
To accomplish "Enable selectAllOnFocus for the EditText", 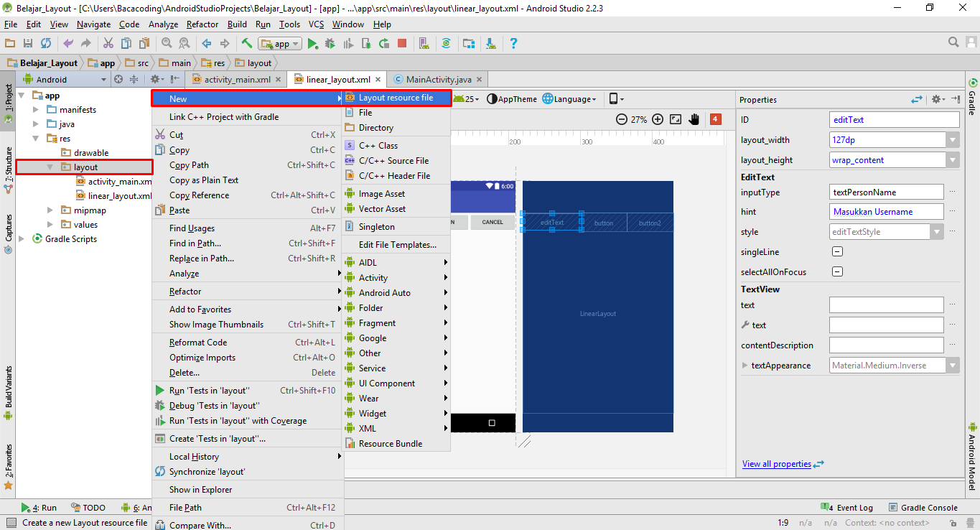I will [837, 271].
